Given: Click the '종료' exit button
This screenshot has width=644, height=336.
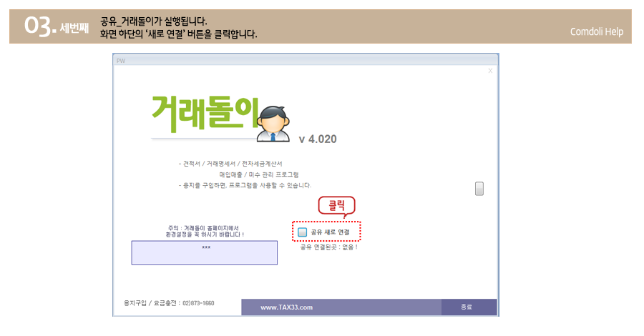Looking at the screenshot, I should coord(469,307).
